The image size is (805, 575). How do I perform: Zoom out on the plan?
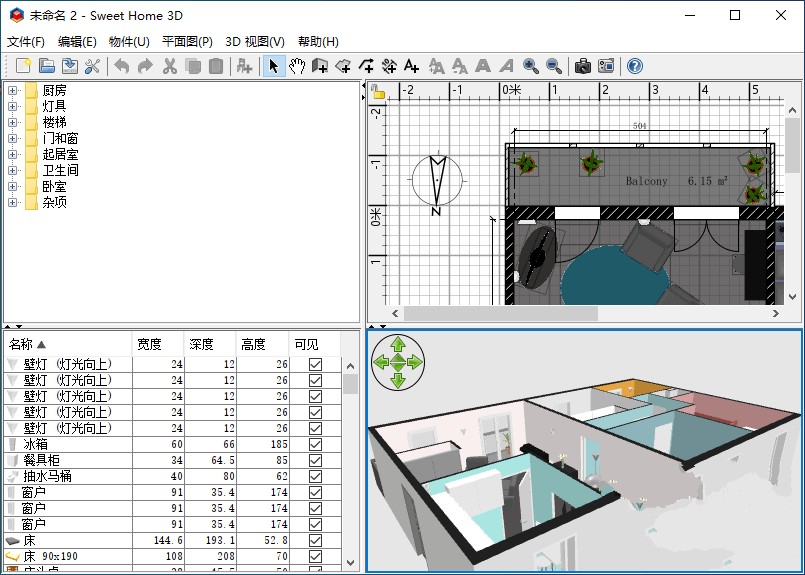(553, 66)
